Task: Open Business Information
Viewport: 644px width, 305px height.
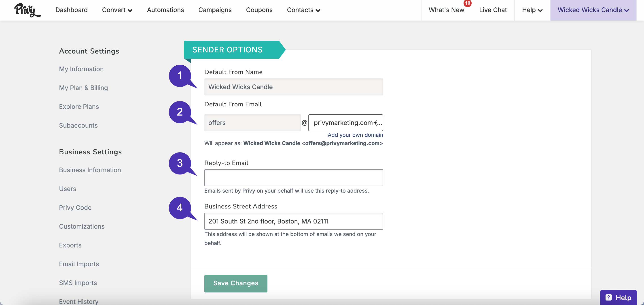Action: (x=90, y=170)
